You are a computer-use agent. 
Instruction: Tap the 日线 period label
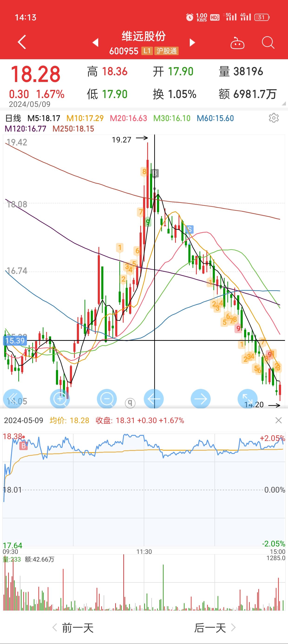click(x=13, y=118)
